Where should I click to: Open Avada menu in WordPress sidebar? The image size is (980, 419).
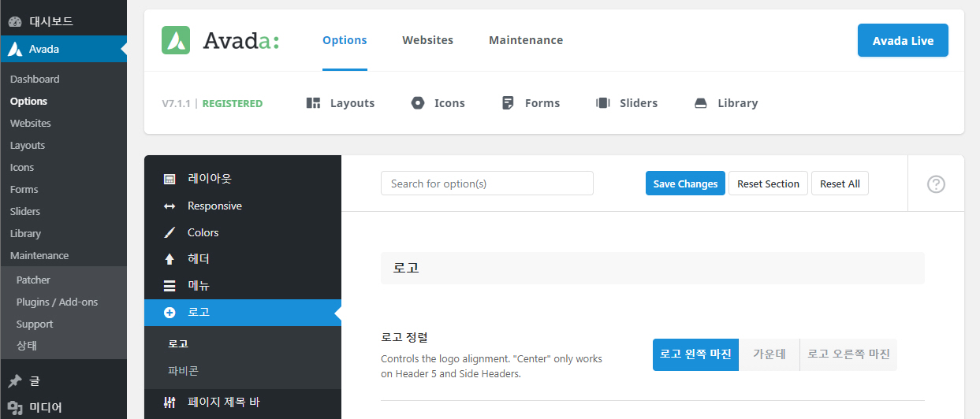[63, 49]
